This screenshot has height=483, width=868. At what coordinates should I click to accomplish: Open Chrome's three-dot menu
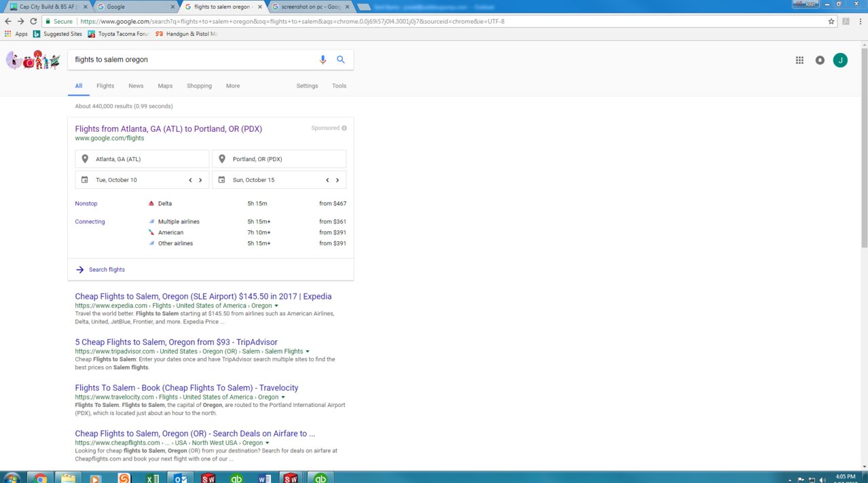tap(861, 21)
